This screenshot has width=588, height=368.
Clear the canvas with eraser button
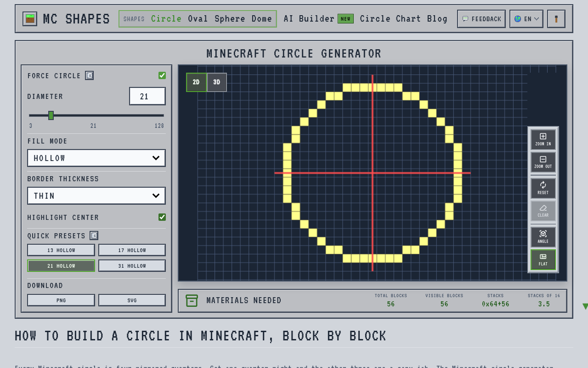click(x=543, y=211)
